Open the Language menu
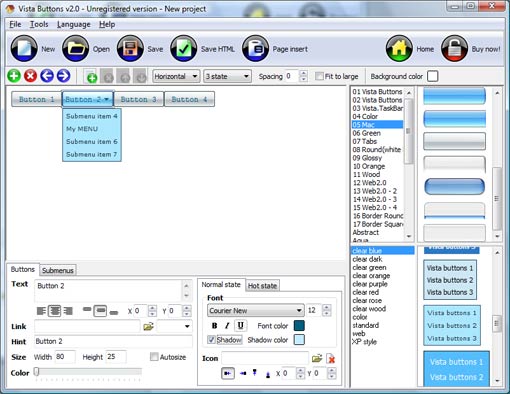 pos(74,24)
